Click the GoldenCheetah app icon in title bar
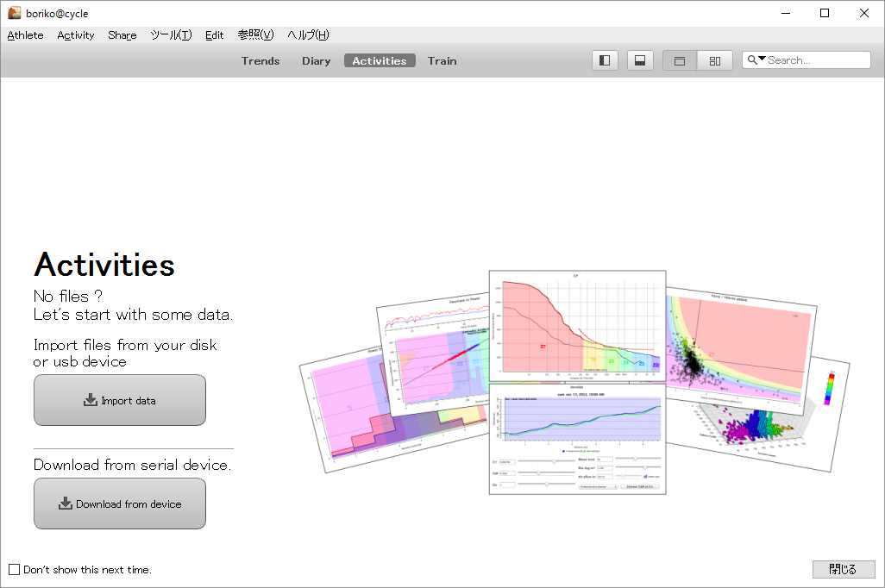 tap(14, 12)
